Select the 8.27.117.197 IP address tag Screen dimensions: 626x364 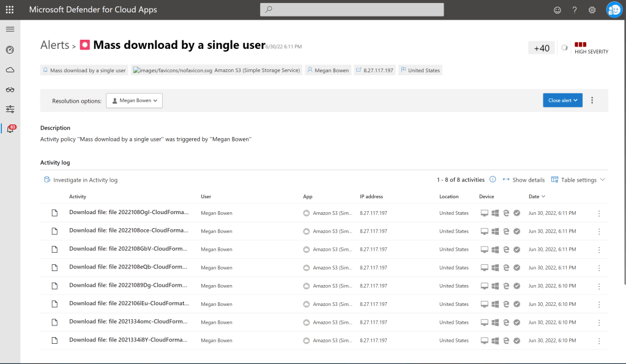coord(375,70)
